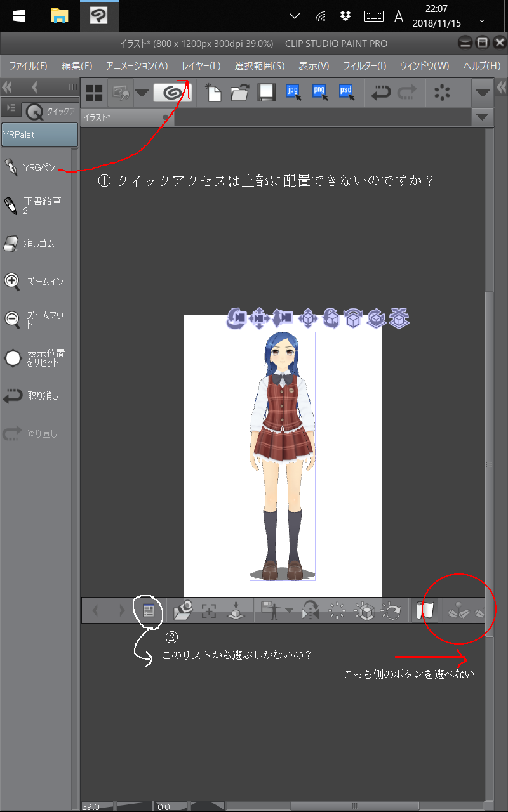The image size is (508, 812).
Task: Create a new document with the New icon
Action: click(214, 93)
